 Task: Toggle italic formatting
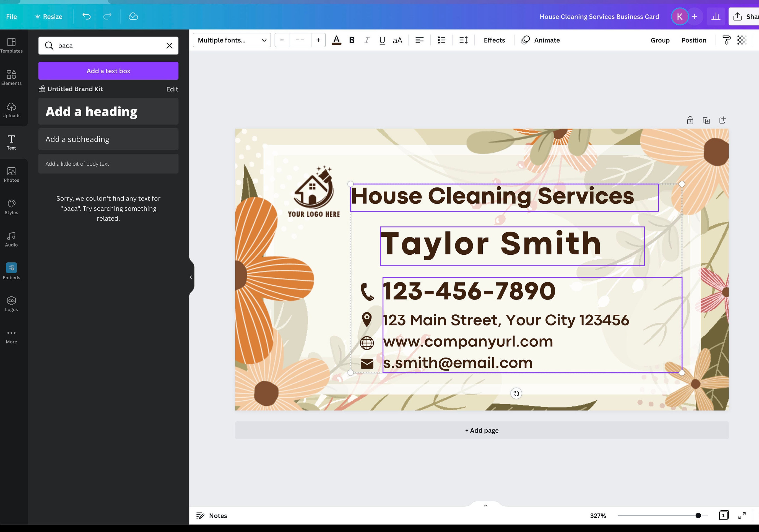pos(366,40)
